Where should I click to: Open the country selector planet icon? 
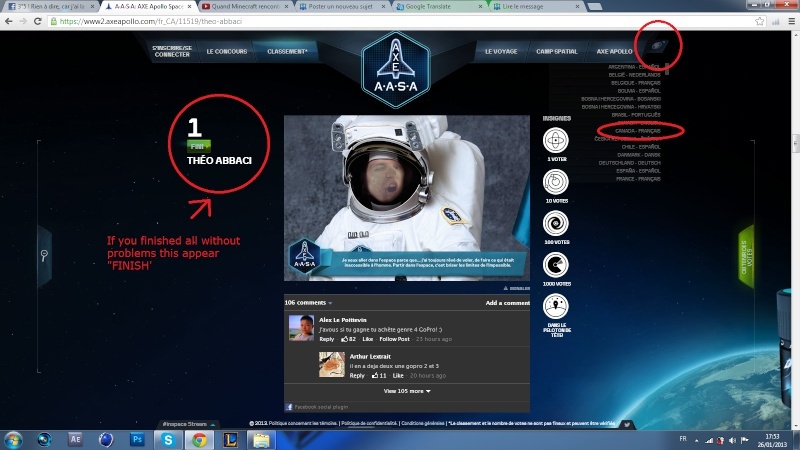click(x=658, y=45)
